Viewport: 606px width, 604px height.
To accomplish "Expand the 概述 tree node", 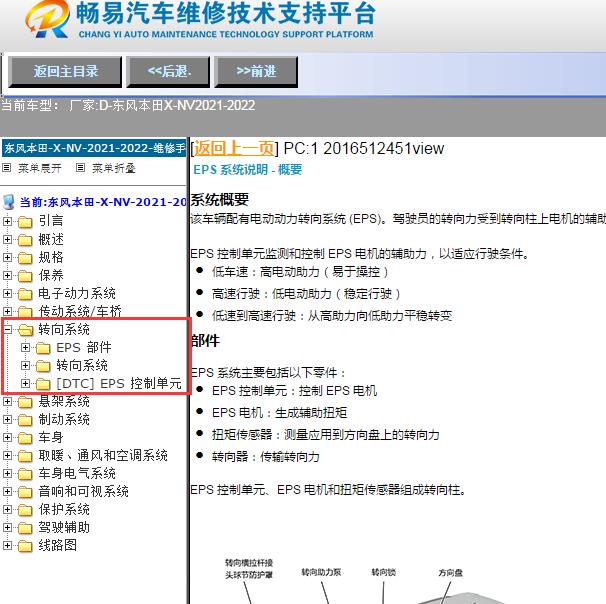I will 7,239.
